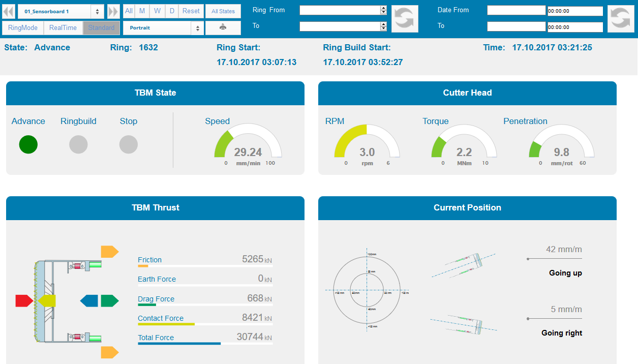
Task: Click the Ring From spinner arrows
Action: pos(383,10)
